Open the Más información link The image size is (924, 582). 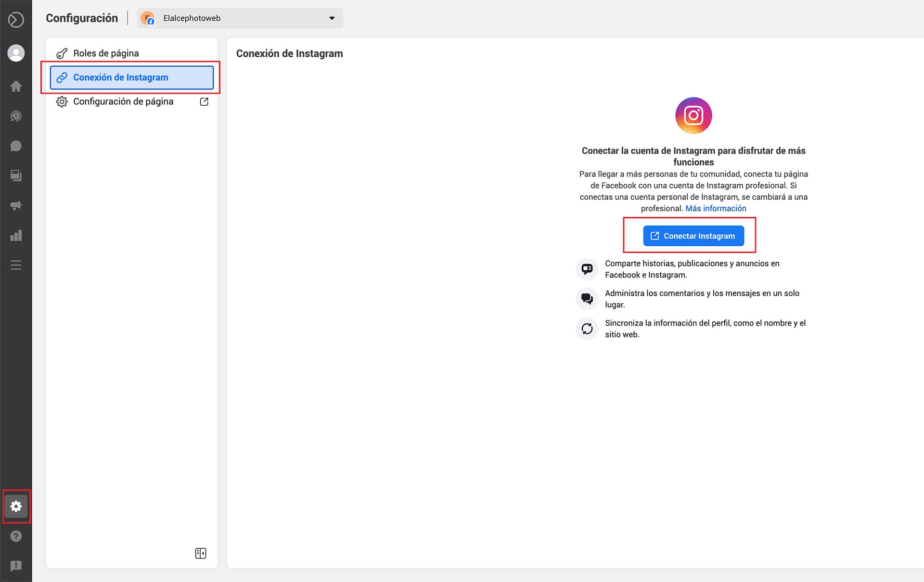(x=716, y=208)
